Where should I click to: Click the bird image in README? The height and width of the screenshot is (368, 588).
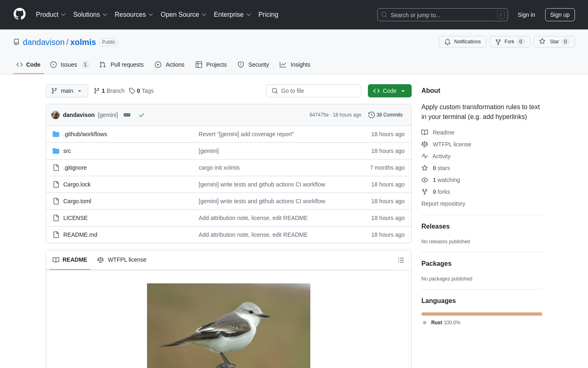click(229, 325)
